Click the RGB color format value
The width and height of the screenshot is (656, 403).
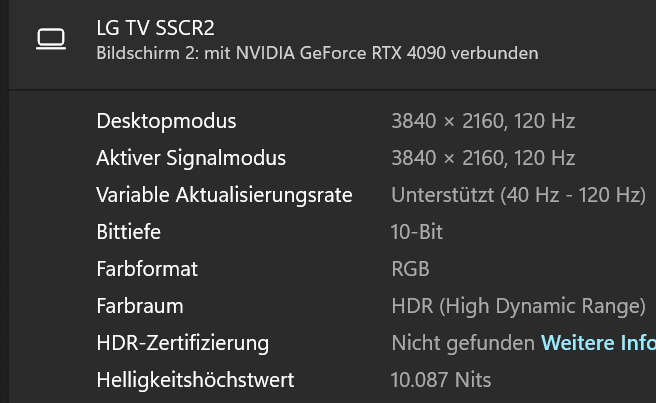tap(410, 269)
